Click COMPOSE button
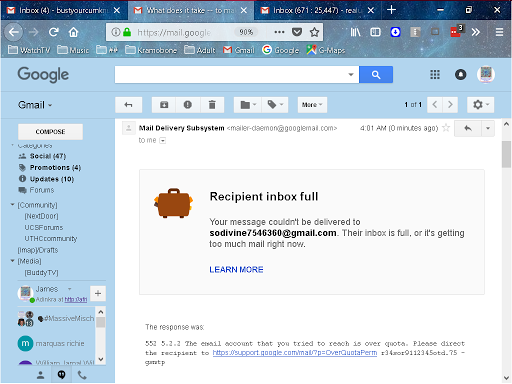This screenshot has height=384, width=512. tap(50, 132)
